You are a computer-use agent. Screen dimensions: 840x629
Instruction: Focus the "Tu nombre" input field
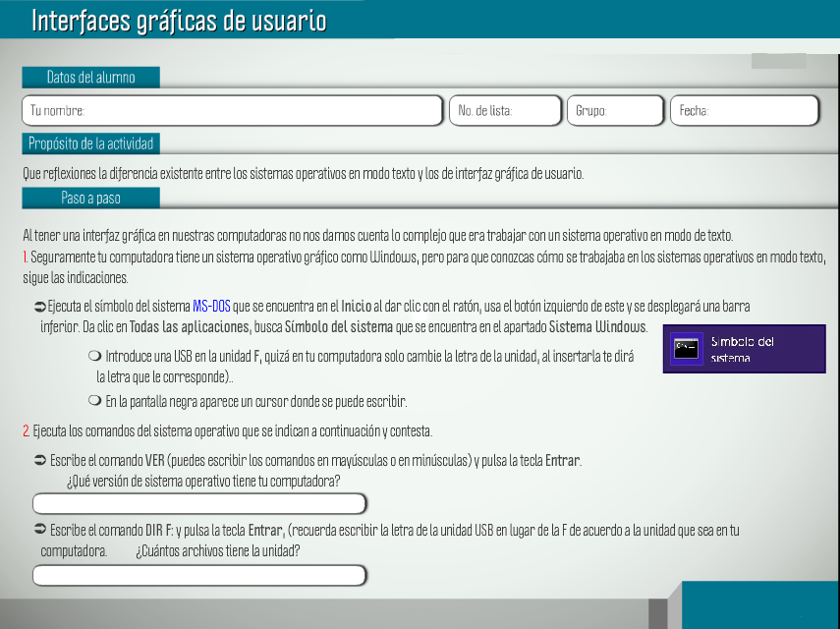tap(232, 111)
